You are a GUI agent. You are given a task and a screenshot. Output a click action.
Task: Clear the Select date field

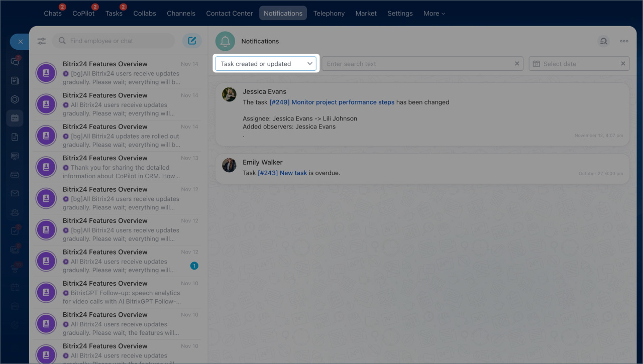coord(623,64)
